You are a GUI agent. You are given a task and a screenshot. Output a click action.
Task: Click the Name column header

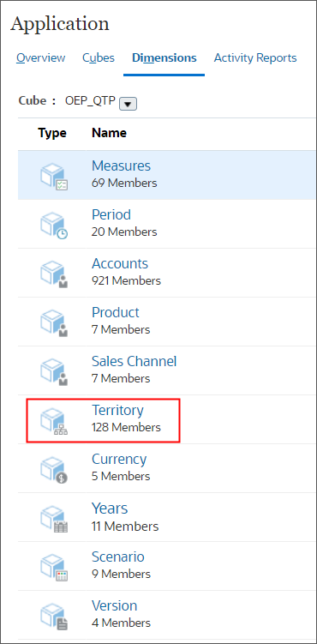tap(109, 133)
